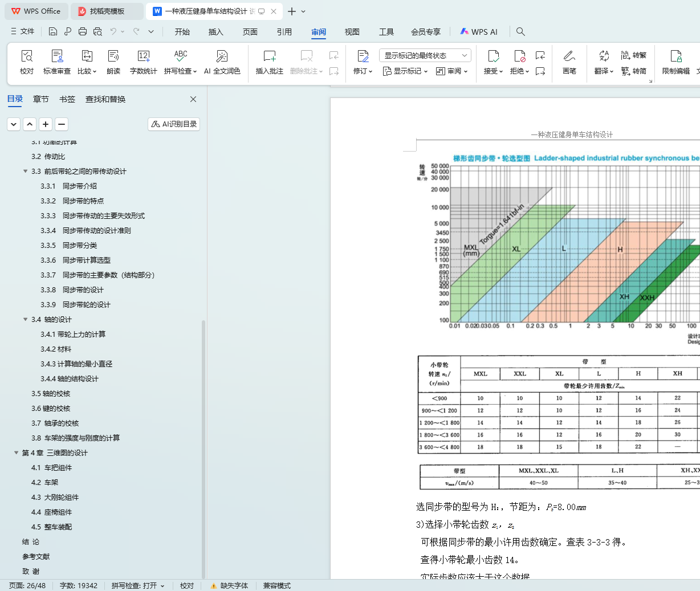Collapse the 3.3 前后带轮之间的带传动设计 section
The width and height of the screenshot is (700, 591).
(25, 172)
